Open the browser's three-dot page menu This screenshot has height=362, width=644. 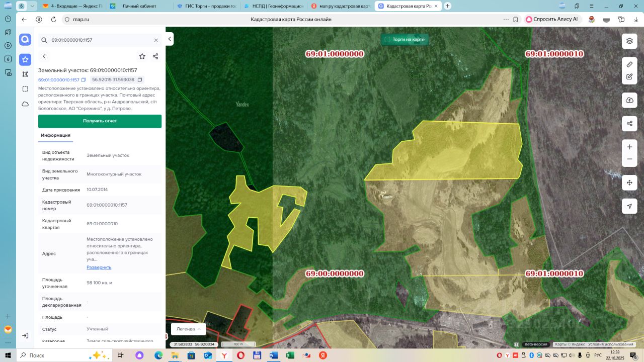pyautogui.click(x=506, y=19)
